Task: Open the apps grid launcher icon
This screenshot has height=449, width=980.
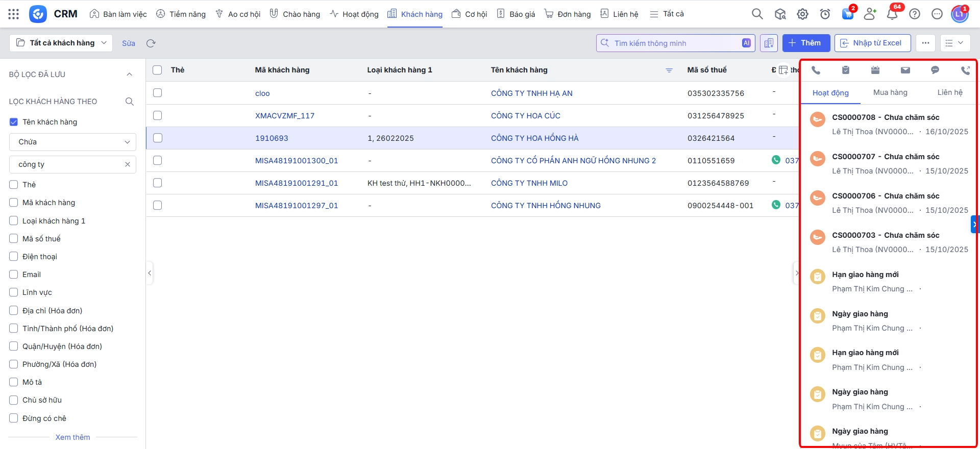Action: click(x=14, y=14)
